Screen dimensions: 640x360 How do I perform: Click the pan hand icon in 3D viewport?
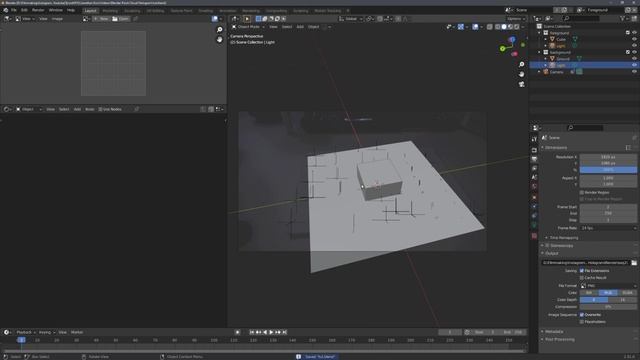521,74
